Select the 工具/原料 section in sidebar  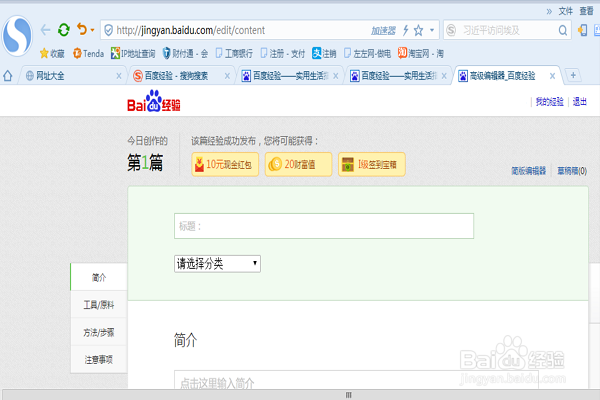pyautogui.click(x=99, y=305)
